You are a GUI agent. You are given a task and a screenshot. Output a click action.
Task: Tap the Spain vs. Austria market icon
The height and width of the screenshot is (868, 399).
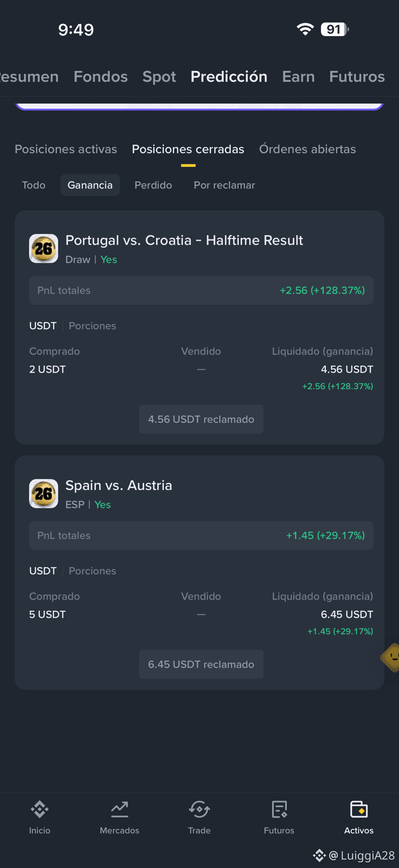43,494
